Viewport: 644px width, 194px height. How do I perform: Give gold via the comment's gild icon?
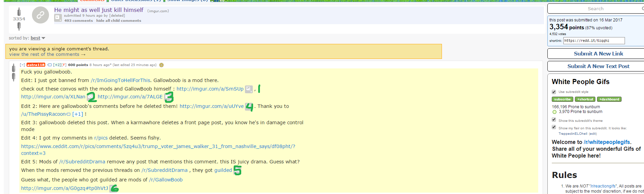click(x=162, y=65)
